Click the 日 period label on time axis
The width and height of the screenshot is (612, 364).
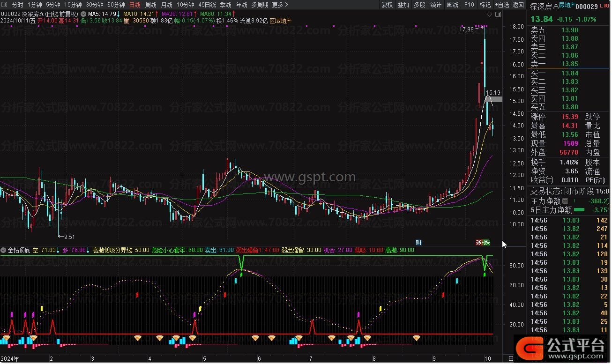[510, 358]
